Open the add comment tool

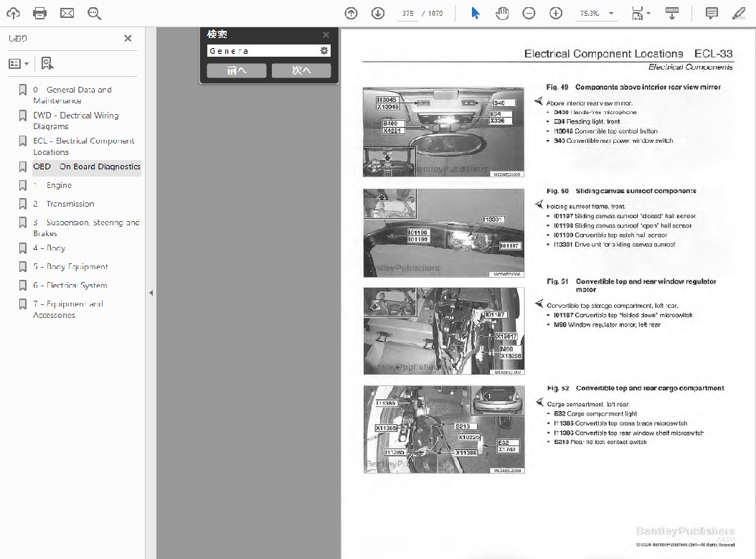click(712, 13)
